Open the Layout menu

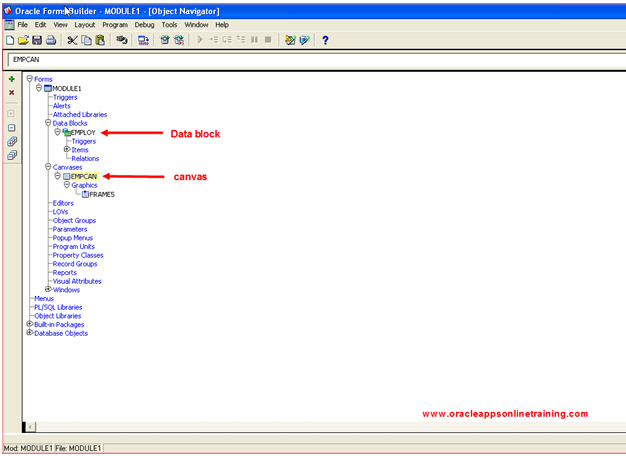tap(85, 24)
